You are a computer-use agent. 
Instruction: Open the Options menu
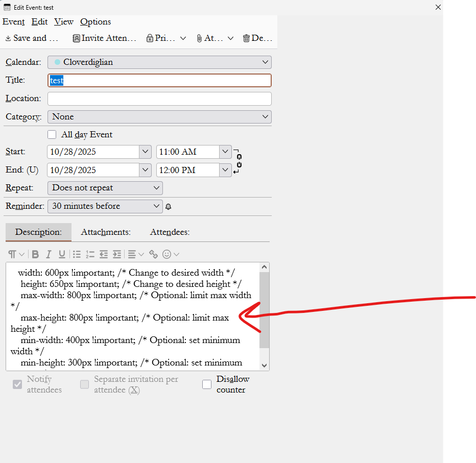coord(96,22)
